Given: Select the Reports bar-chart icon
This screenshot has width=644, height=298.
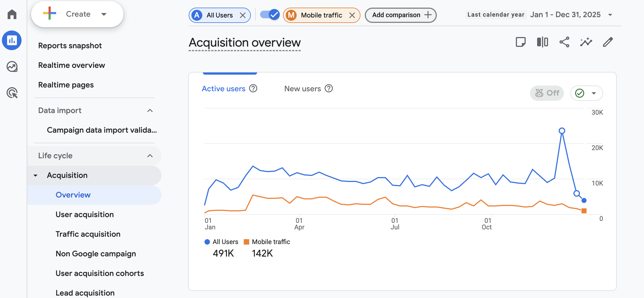Looking at the screenshot, I should (x=12, y=40).
